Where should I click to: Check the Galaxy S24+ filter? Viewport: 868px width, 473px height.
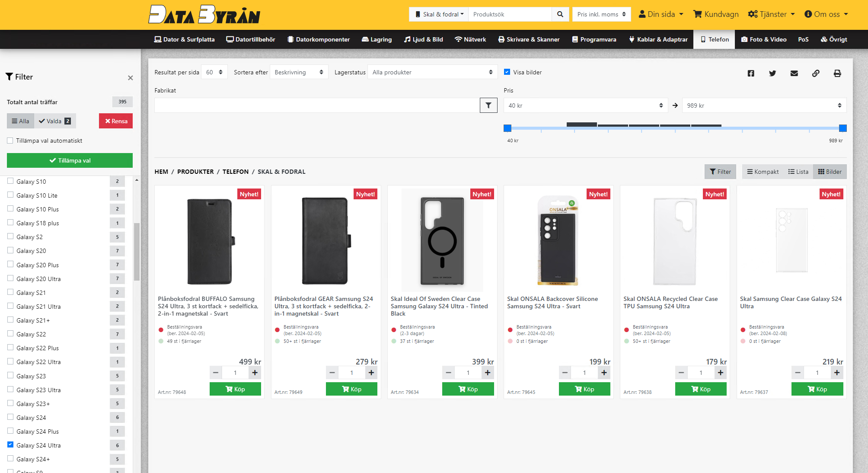[10, 459]
